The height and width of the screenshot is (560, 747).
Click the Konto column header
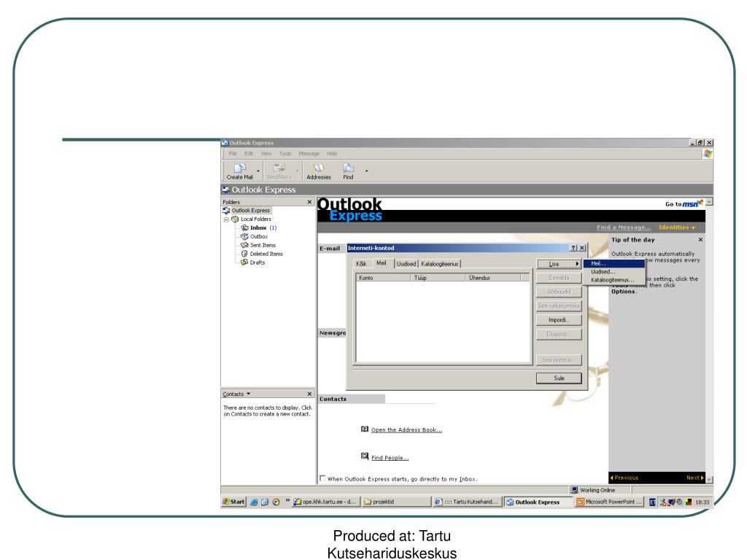coord(384,278)
